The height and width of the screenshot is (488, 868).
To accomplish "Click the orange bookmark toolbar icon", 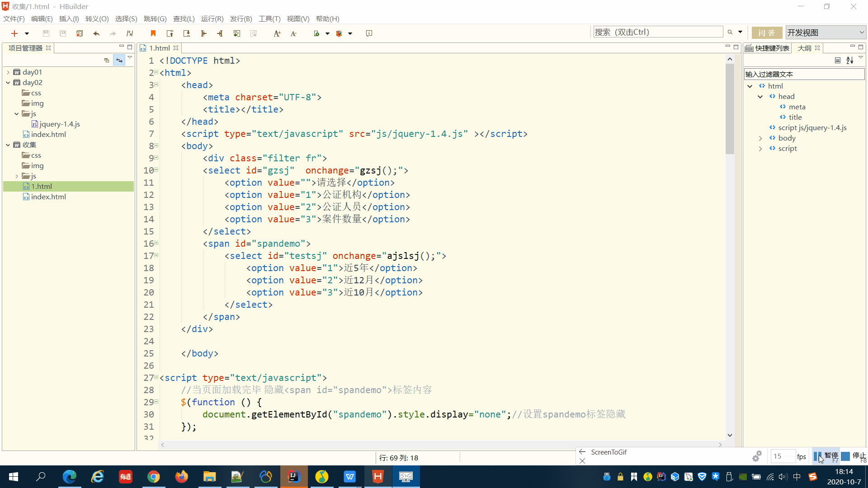I will click(153, 33).
